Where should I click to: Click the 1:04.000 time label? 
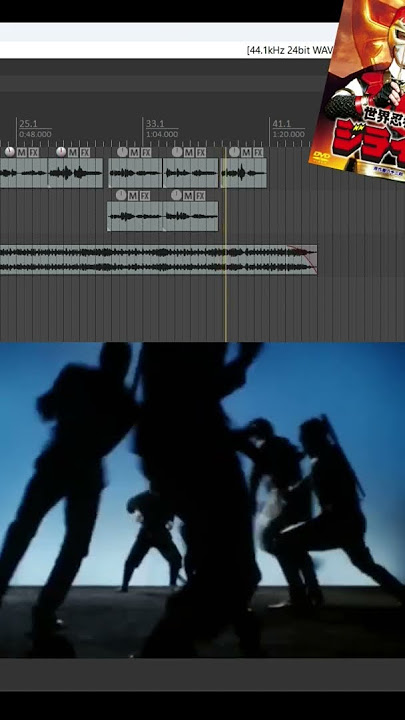[x=162, y=134]
